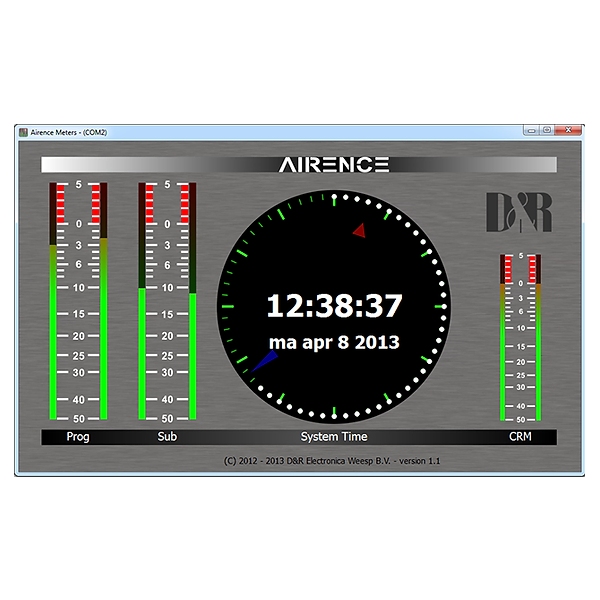600x600 pixels.
Task: Click the 30 scale mark on CRM meter
Action: pos(521,387)
